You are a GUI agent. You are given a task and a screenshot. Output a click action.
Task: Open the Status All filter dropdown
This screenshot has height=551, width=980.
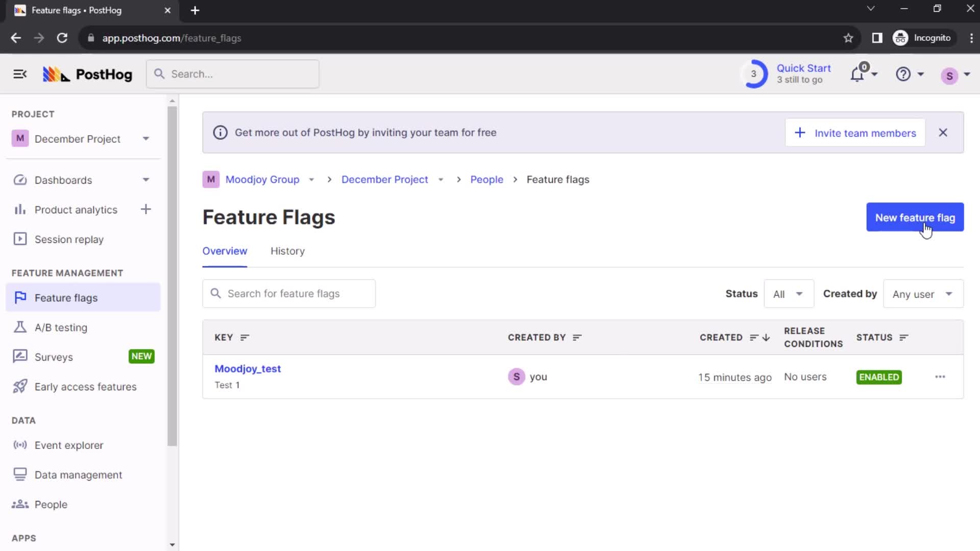click(789, 294)
